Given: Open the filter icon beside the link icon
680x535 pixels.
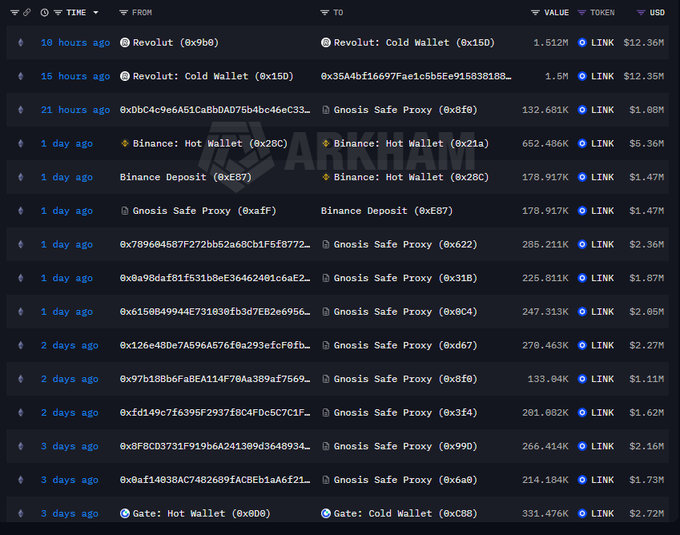Looking at the screenshot, I should [14, 13].
